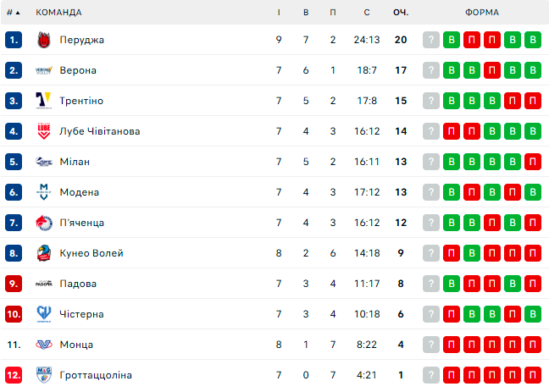
Task: Click Perugia's gray question mark form badge
Action: pos(431,40)
